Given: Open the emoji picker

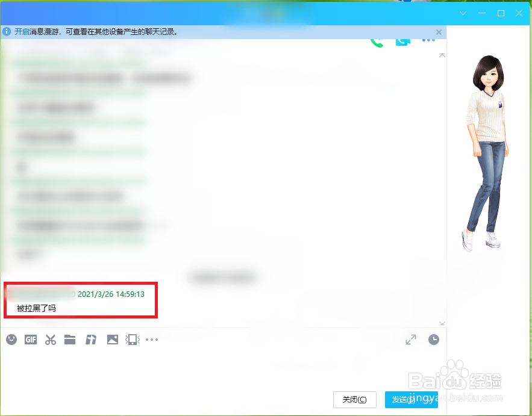Looking at the screenshot, I should pyautogui.click(x=11, y=340).
